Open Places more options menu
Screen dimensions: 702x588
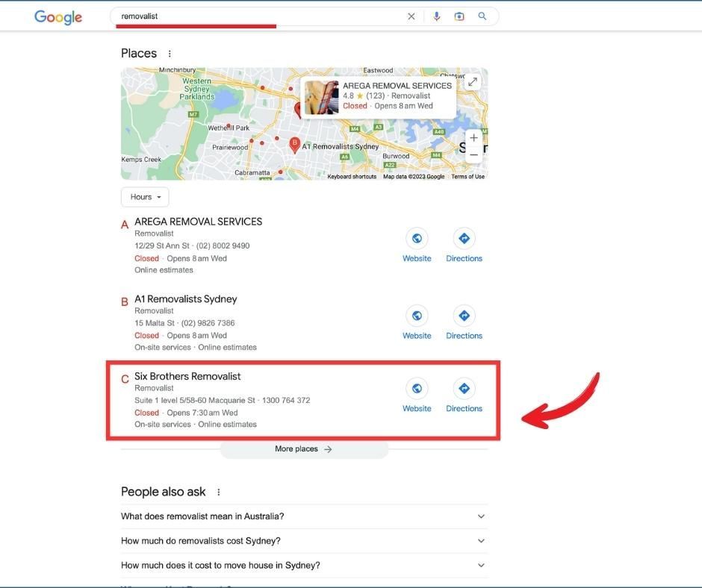point(170,54)
